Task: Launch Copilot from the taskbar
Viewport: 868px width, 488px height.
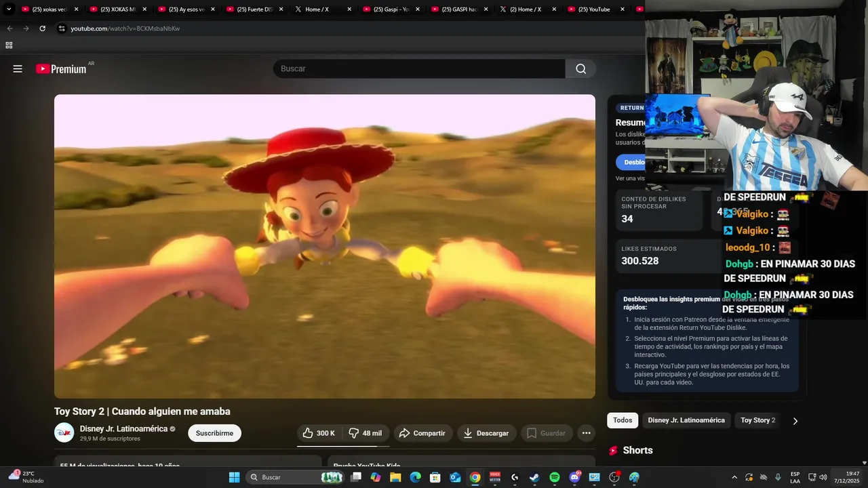Action: pos(376,477)
